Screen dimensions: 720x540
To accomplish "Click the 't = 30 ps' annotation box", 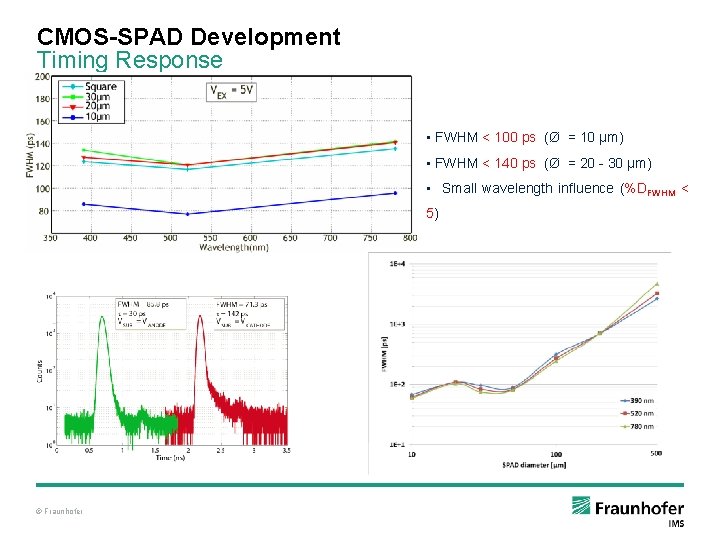I will coord(151,314).
